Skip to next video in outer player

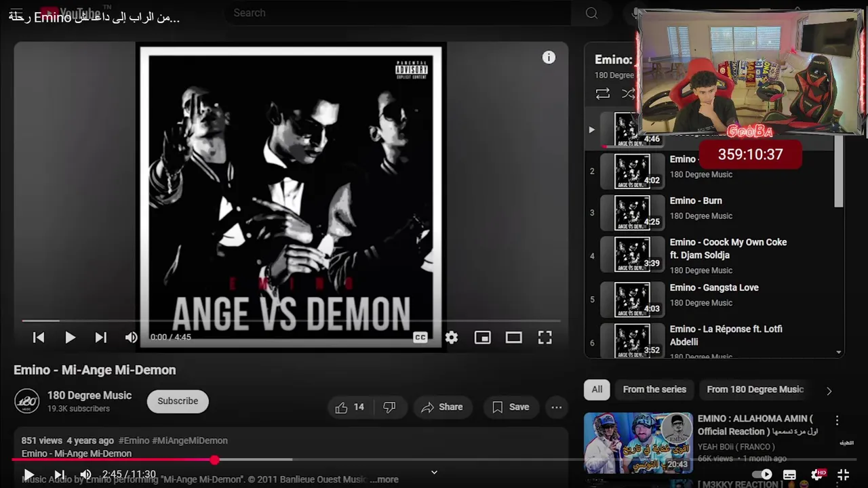(59, 474)
